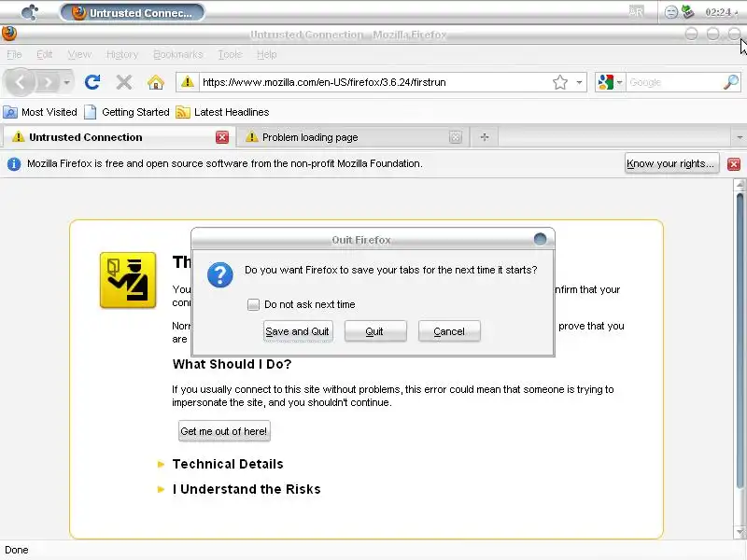List all tabs dropdown arrow

(x=739, y=137)
